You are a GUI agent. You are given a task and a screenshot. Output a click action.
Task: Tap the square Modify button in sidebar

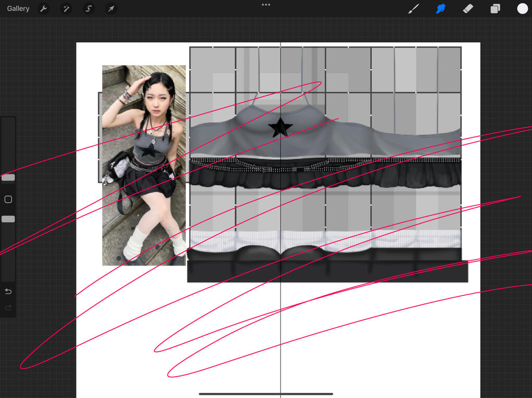(8, 200)
